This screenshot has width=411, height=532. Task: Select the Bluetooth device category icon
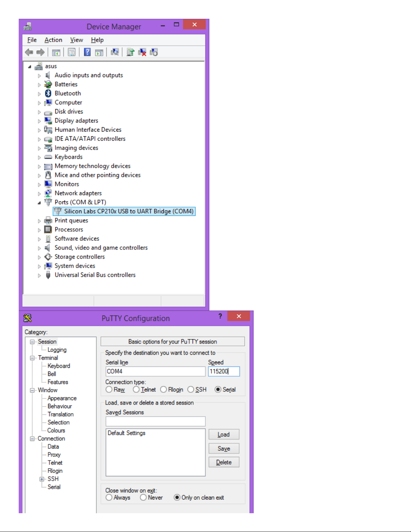[48, 93]
